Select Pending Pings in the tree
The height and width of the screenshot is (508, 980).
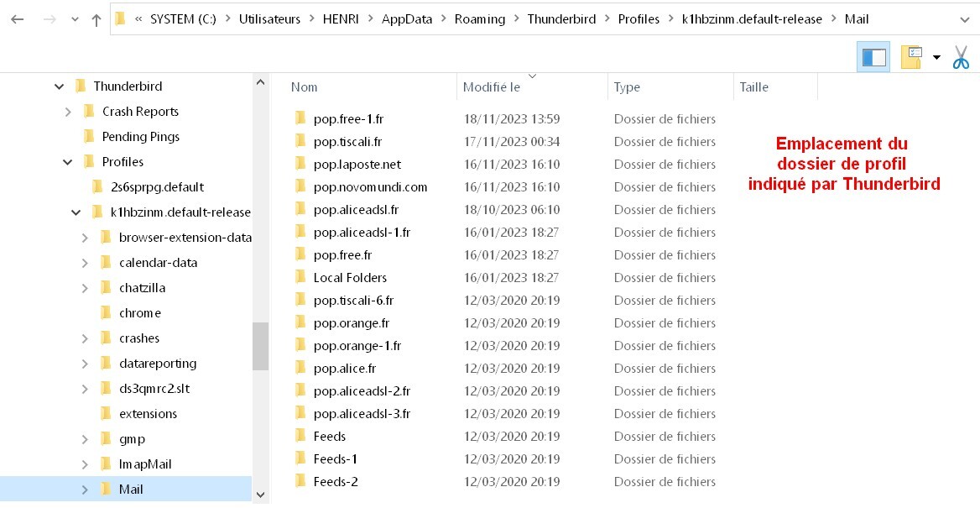[141, 137]
